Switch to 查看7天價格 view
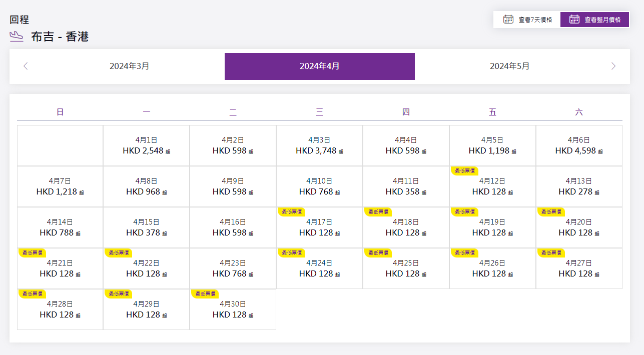The height and width of the screenshot is (355, 644). [527, 19]
